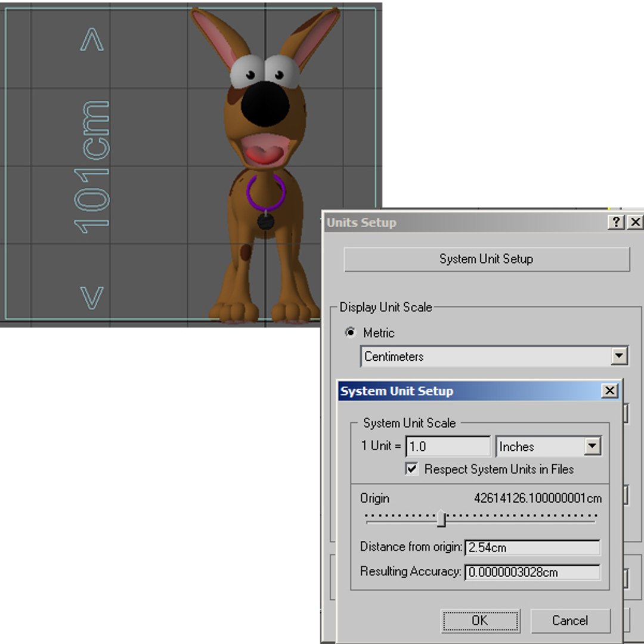Open the Inches unit dropdown
This screenshot has height=644, width=644.
pos(549,447)
